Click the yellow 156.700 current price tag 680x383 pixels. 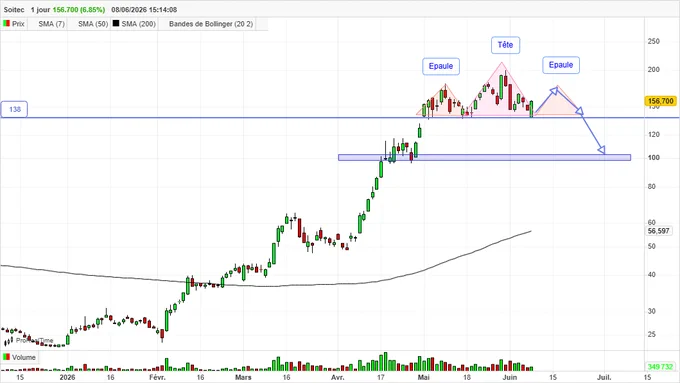[x=660, y=101]
